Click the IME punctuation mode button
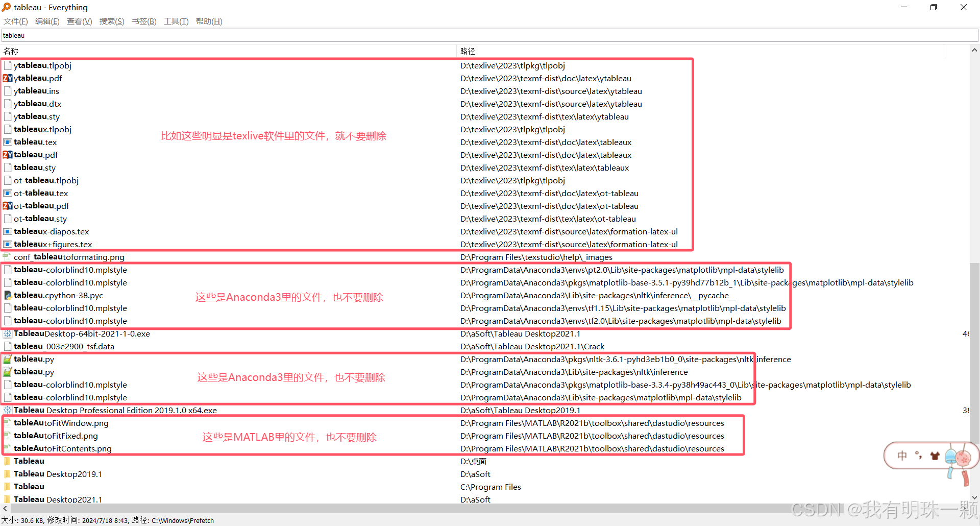Viewport: 980px width, 526px height. (919, 456)
